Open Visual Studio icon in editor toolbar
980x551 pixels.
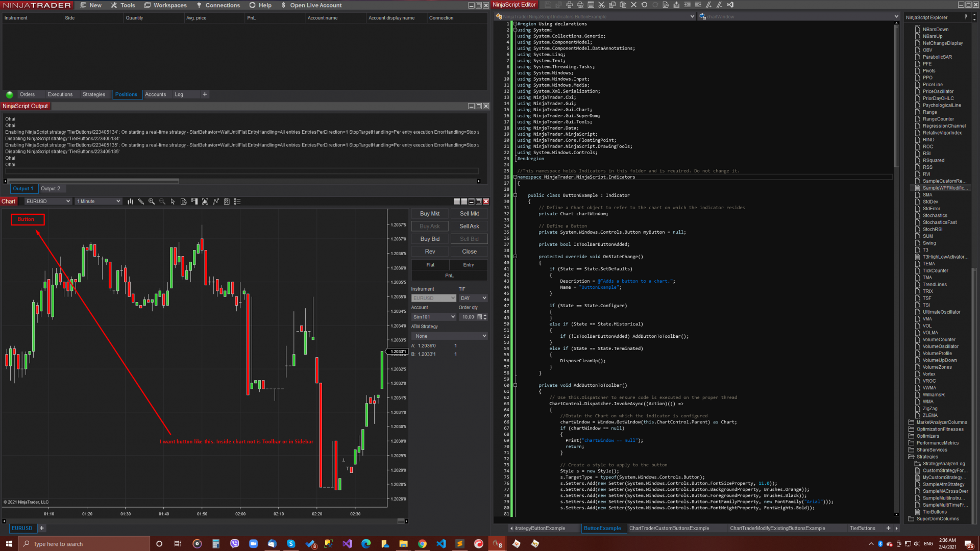pos(730,5)
